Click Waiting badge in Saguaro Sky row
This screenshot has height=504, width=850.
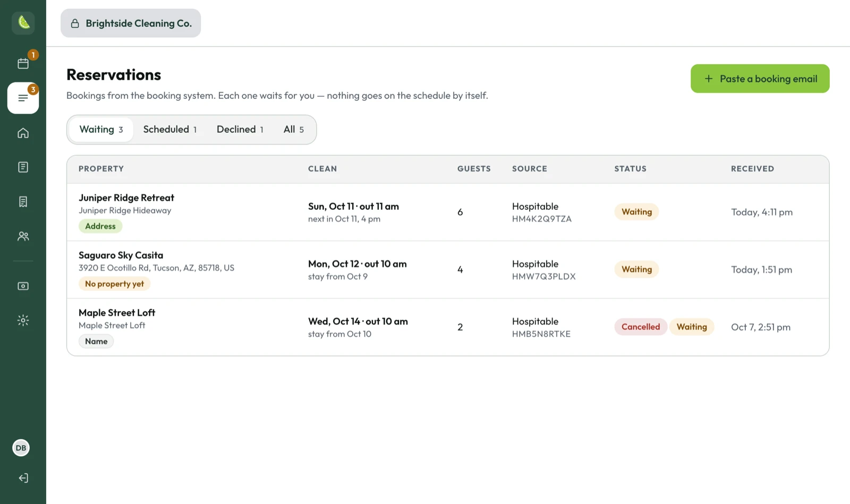636,269
